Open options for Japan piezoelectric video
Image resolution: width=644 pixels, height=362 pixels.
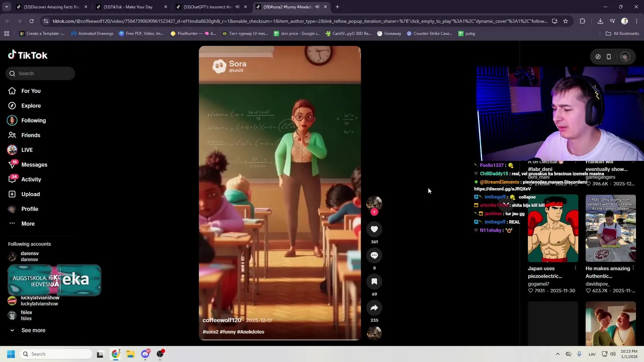tap(576, 268)
